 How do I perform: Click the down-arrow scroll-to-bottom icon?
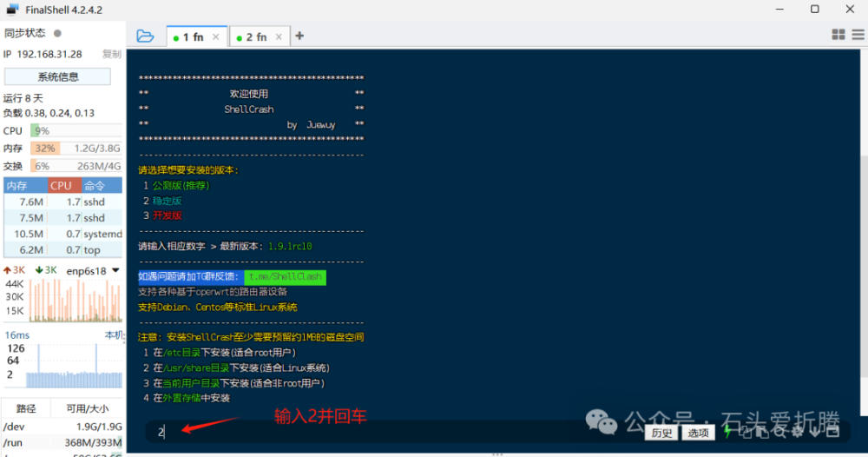[815, 433]
